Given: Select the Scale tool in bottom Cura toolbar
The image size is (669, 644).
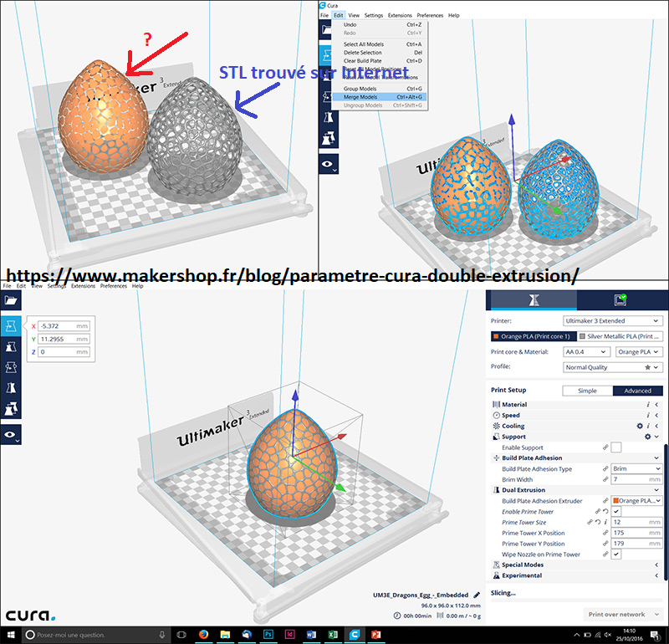Looking at the screenshot, I should [x=11, y=346].
